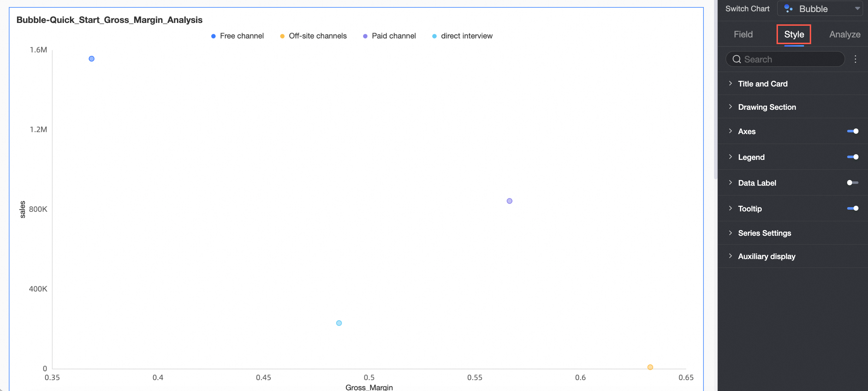
Task: Open the Switch Chart dropdown arrow
Action: pyautogui.click(x=857, y=8)
